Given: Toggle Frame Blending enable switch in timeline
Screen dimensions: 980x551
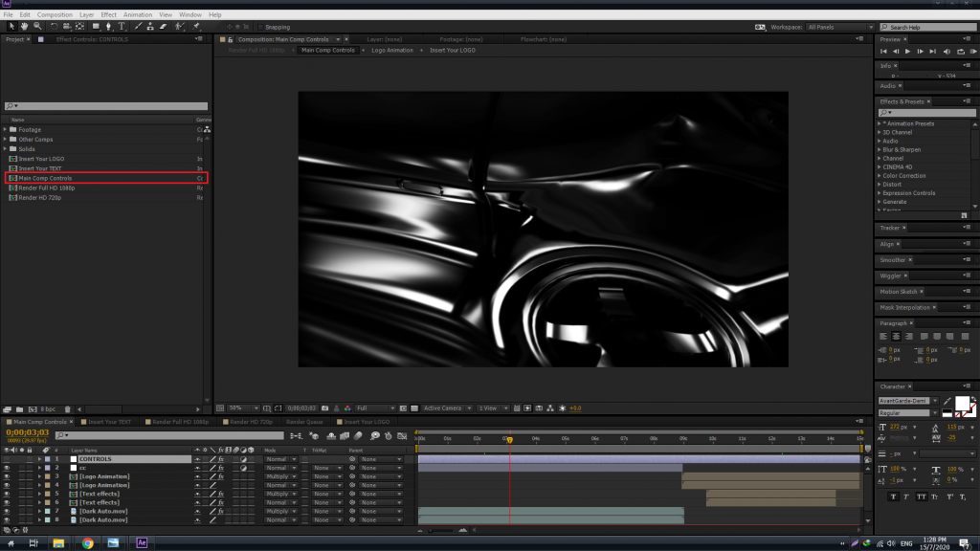Looking at the screenshot, I should pos(345,436).
